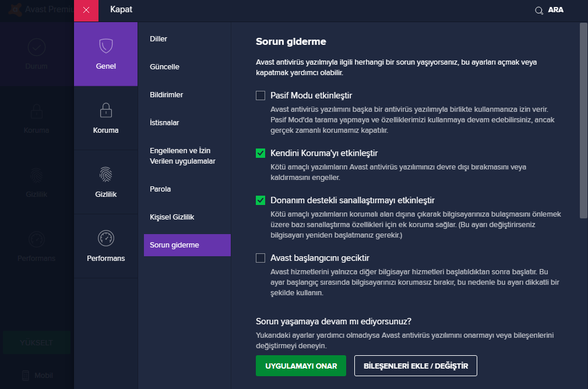Enable Pasif Modu checkbox
The height and width of the screenshot is (389, 588).
(260, 96)
